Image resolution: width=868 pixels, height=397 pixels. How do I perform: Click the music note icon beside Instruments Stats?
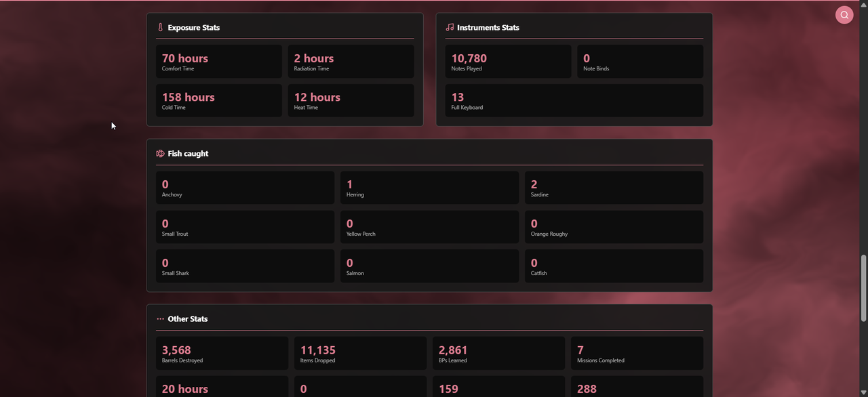point(450,28)
